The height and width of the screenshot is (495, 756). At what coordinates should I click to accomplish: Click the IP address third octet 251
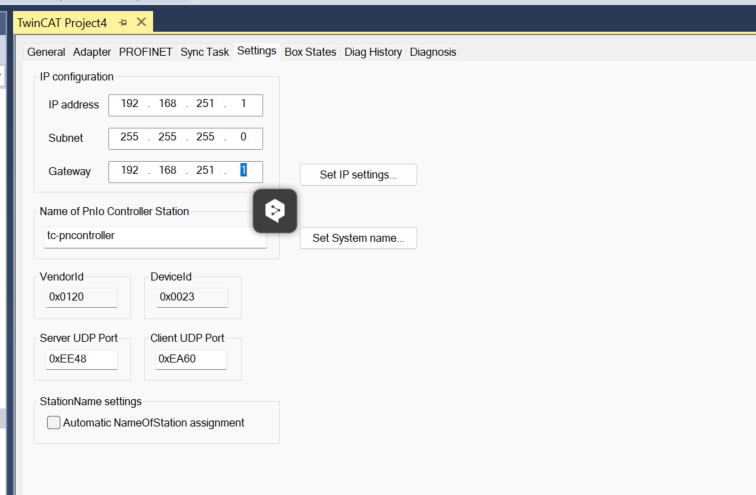pyautogui.click(x=205, y=104)
